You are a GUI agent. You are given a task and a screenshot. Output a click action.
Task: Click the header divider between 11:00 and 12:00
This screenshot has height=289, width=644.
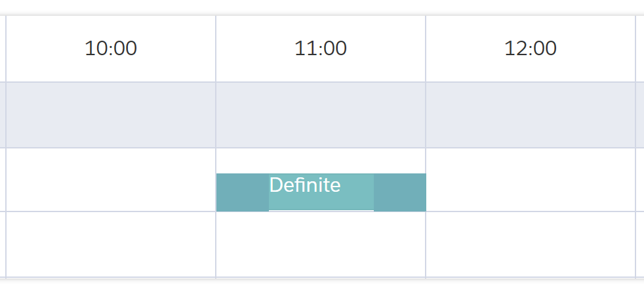426,49
